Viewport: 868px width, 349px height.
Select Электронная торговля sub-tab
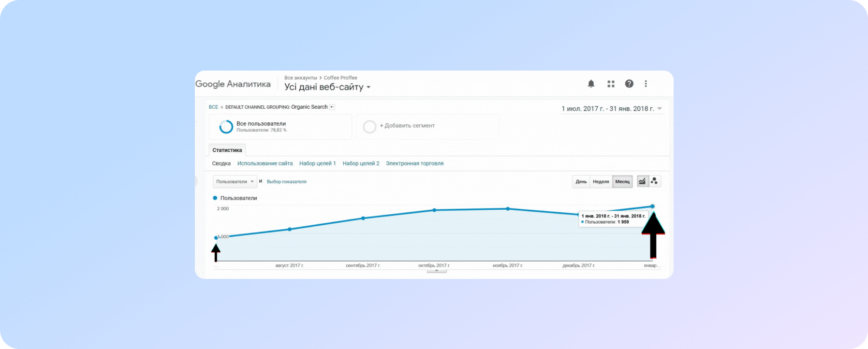415,163
